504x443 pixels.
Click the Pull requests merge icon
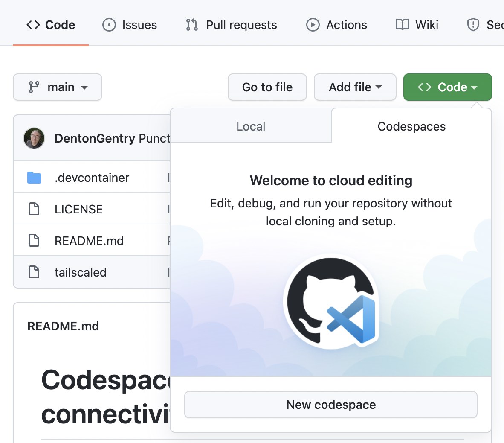[192, 25]
